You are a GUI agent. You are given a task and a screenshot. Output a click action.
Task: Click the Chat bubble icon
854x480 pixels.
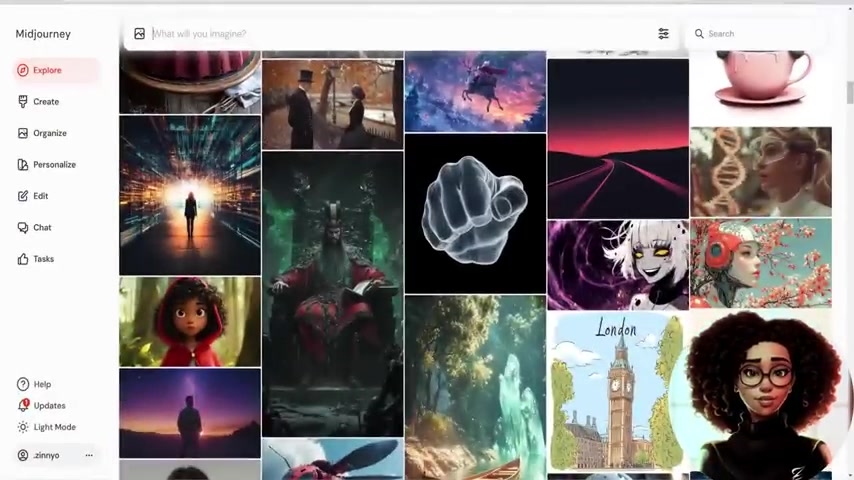pyautogui.click(x=23, y=227)
